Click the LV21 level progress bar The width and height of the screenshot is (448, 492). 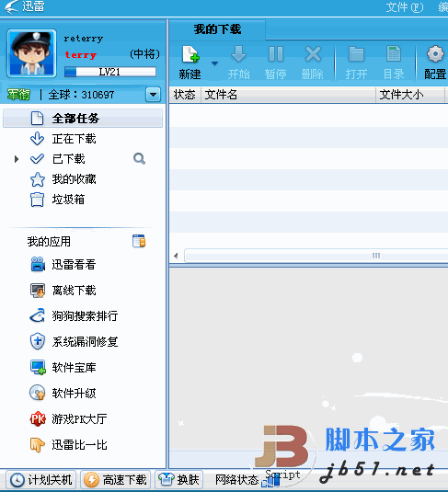pos(110,72)
